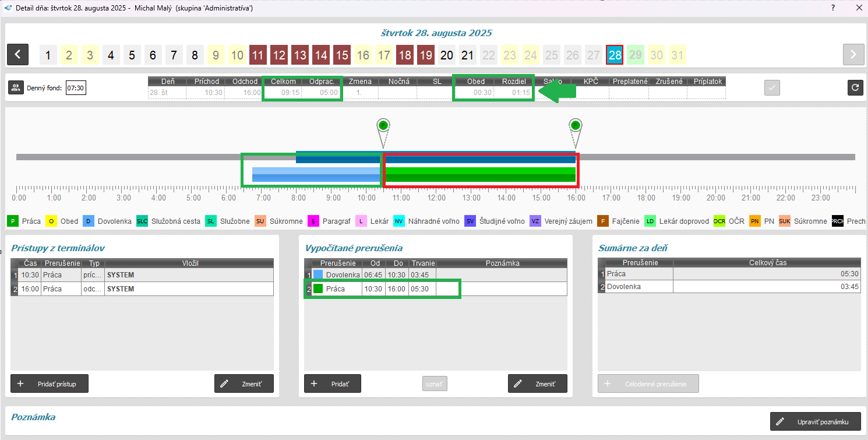This screenshot has height=440, width=868.
Task: Click the group people icon
Action: pos(16,88)
